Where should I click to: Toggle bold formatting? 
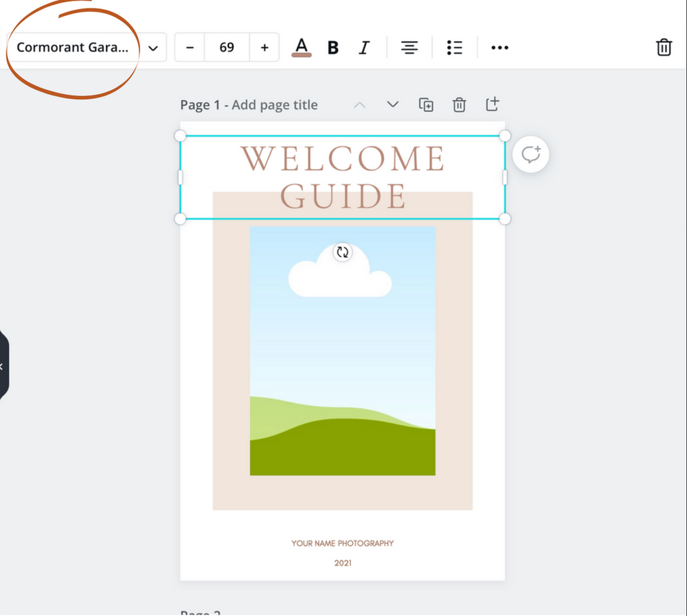click(x=333, y=47)
